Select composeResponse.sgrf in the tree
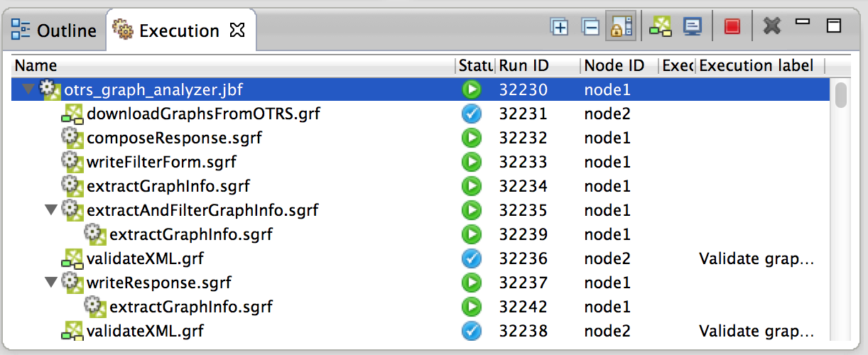Image resolution: width=868 pixels, height=355 pixels. point(175,138)
